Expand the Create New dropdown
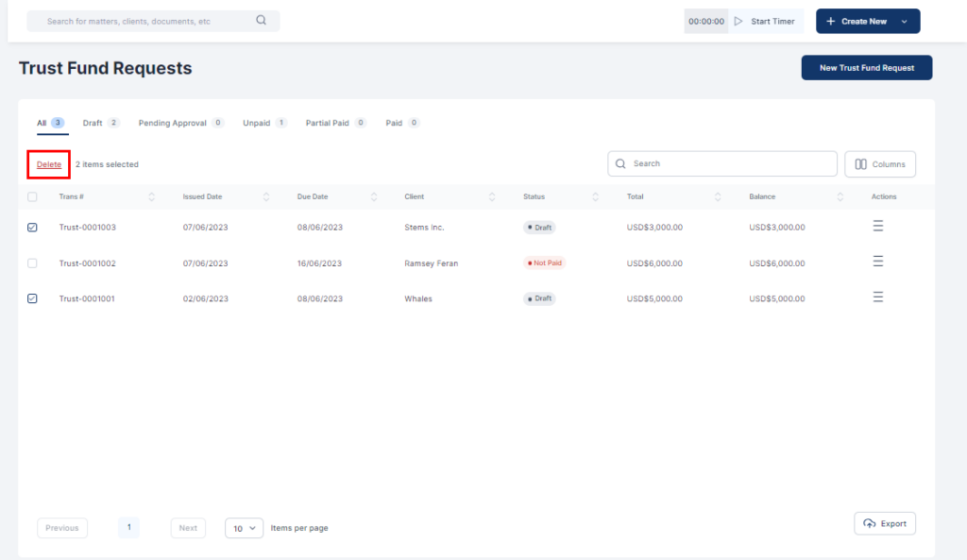This screenshot has width=967, height=560. coord(904,22)
